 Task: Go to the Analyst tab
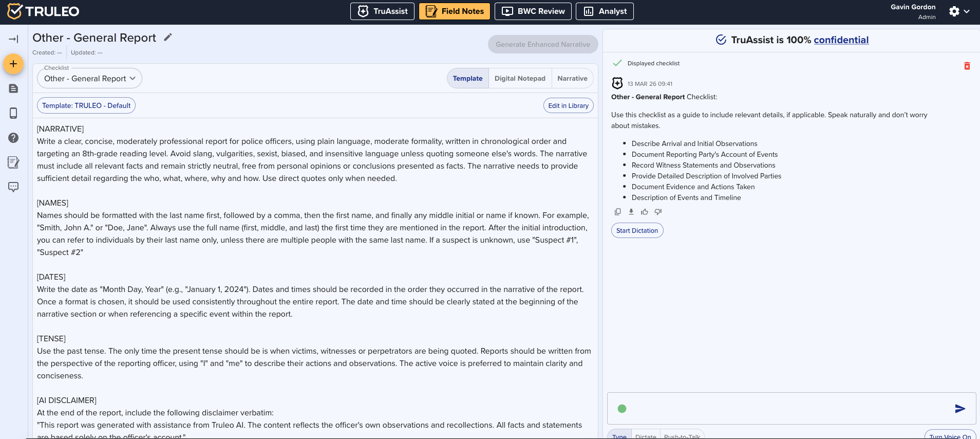605,11
